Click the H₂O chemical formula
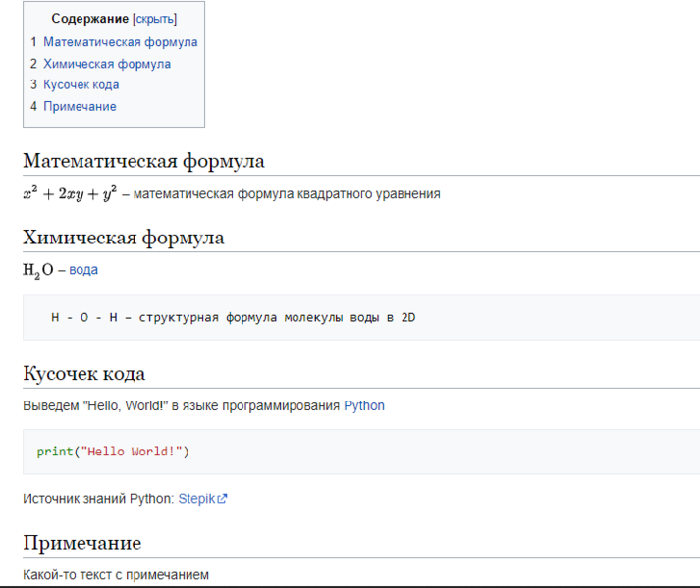The width and height of the screenshot is (700, 588). tap(38, 270)
